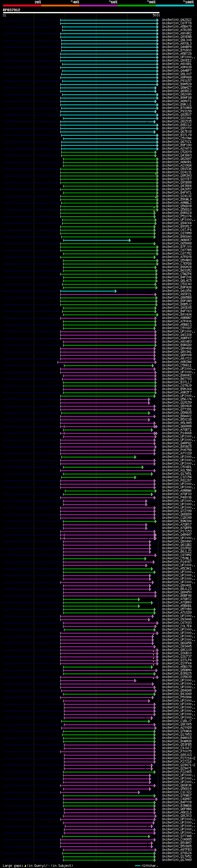The image size is (197, 868).
Task: Select hit label UniRef100_P50994
Action: 176,697
